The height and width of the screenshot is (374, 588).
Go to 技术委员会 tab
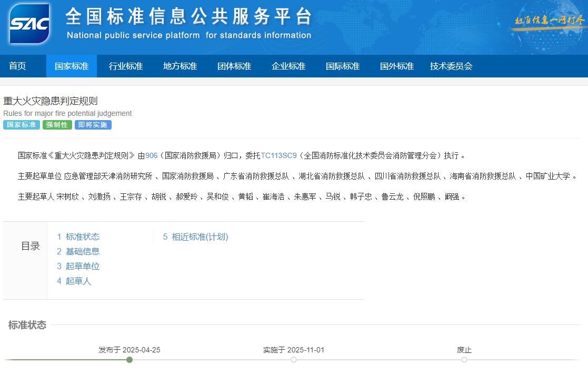click(x=451, y=66)
